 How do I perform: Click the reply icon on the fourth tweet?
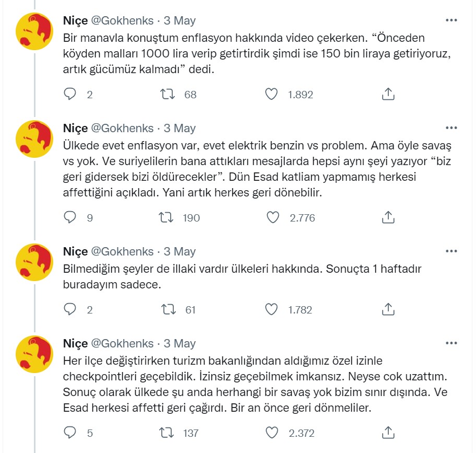[70, 433]
